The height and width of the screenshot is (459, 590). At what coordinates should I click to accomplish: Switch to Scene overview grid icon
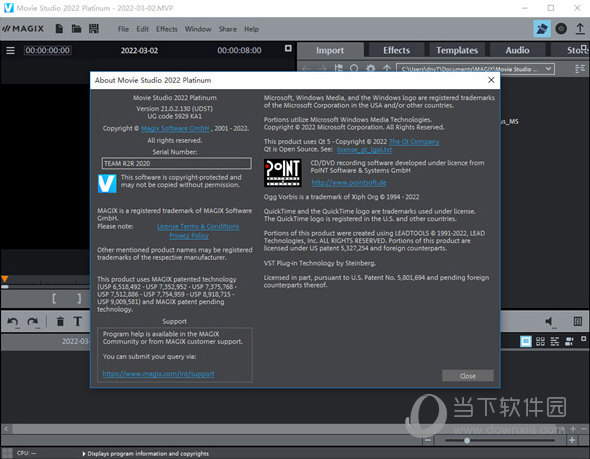(x=540, y=341)
